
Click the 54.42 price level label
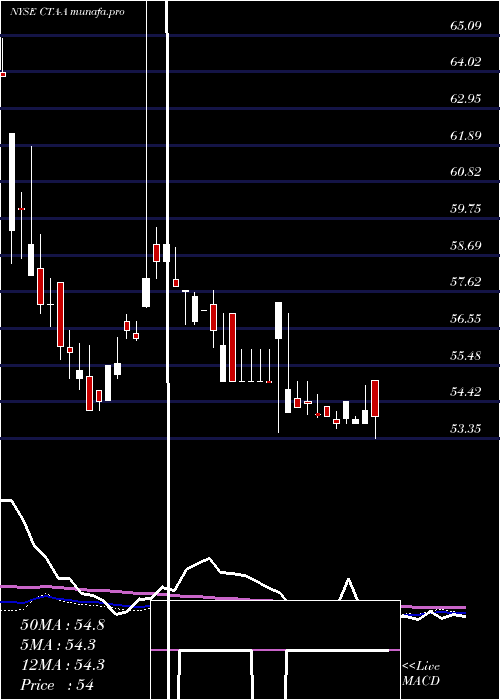[466, 392]
